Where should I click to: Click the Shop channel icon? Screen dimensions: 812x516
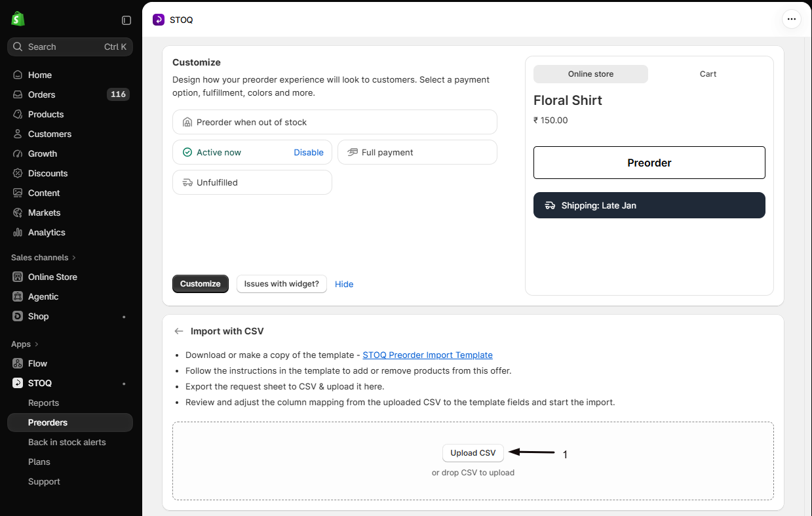click(x=18, y=316)
